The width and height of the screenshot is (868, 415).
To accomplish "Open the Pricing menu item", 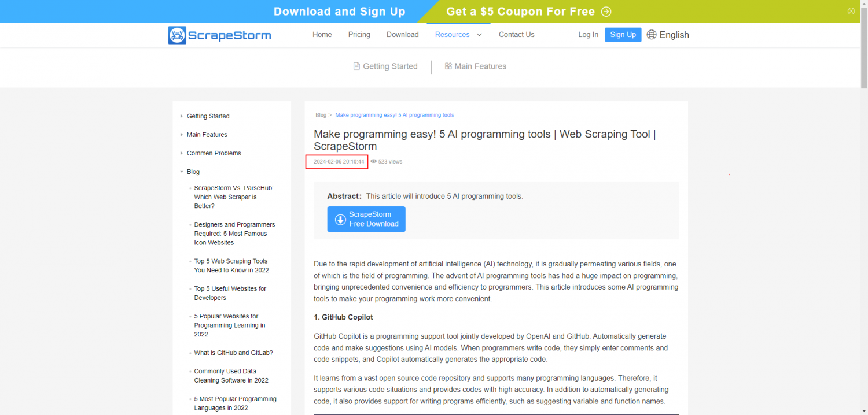I will 359,35.
